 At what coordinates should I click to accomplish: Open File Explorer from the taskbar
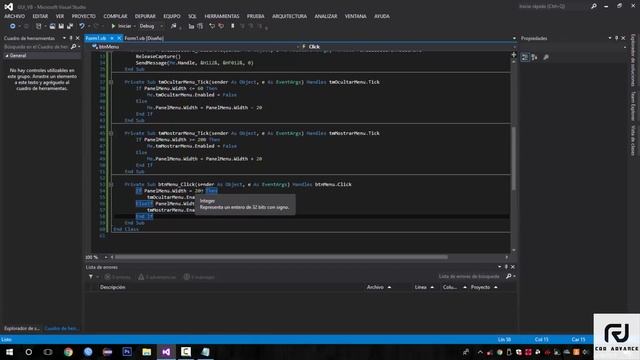tap(147, 352)
